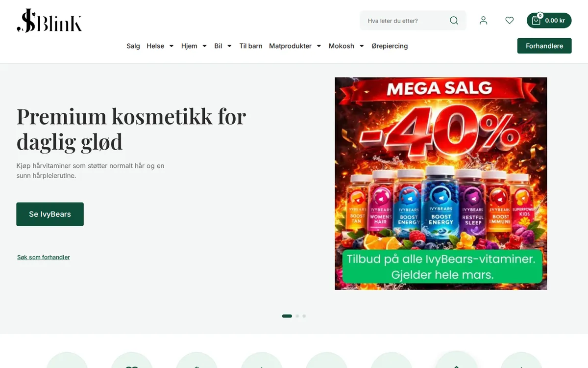588x368 pixels.
Task: Click the search magnifier icon
Action: [454, 21]
